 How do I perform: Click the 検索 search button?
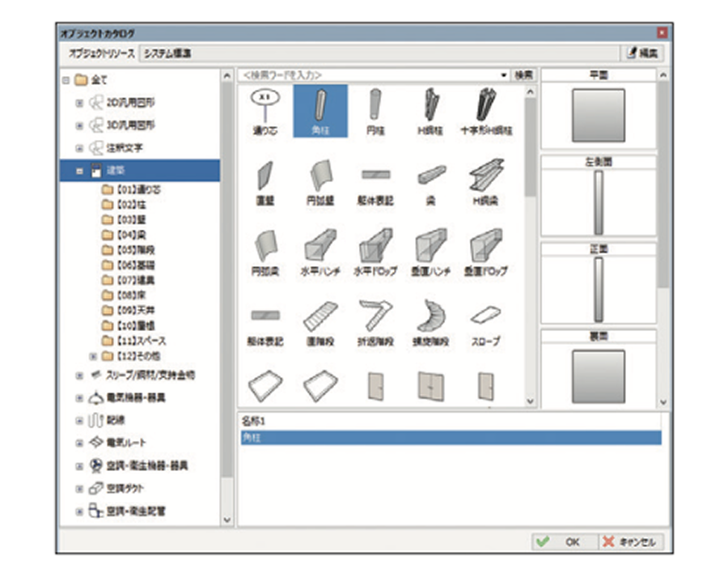tap(524, 75)
